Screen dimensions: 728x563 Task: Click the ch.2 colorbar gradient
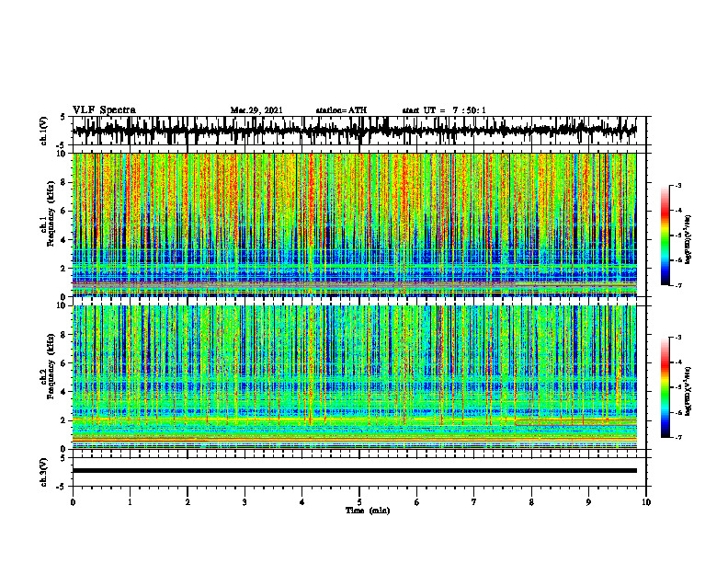pyautogui.click(x=665, y=387)
